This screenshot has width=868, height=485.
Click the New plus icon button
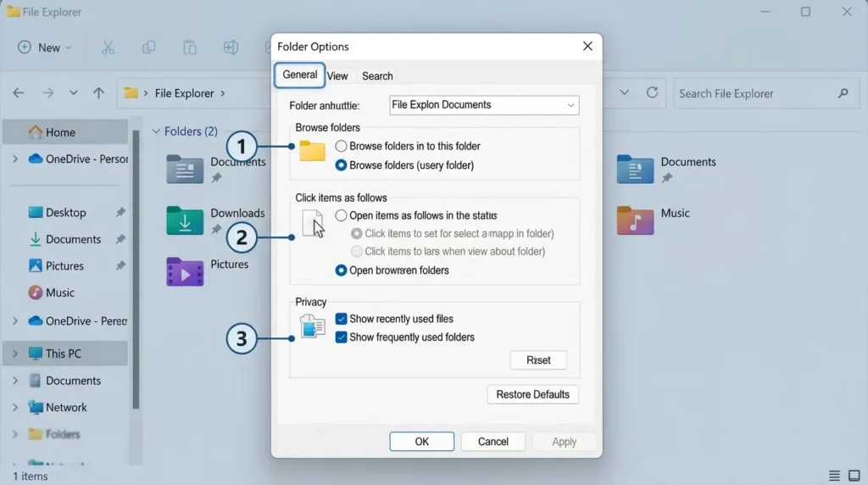pos(25,47)
